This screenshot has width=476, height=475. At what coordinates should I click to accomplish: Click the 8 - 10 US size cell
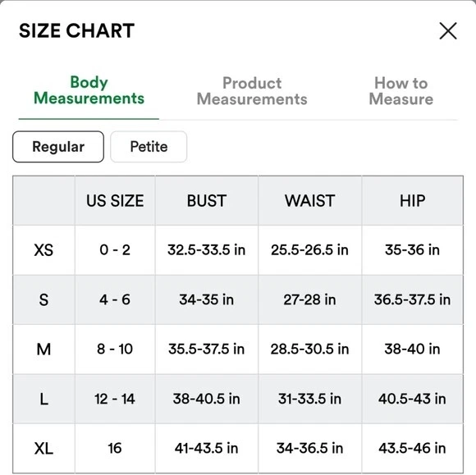tap(115, 349)
